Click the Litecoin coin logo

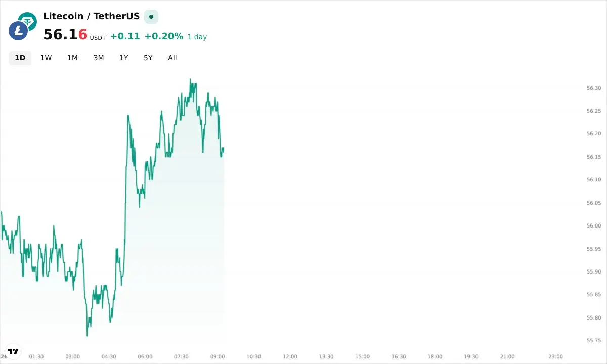(18, 31)
